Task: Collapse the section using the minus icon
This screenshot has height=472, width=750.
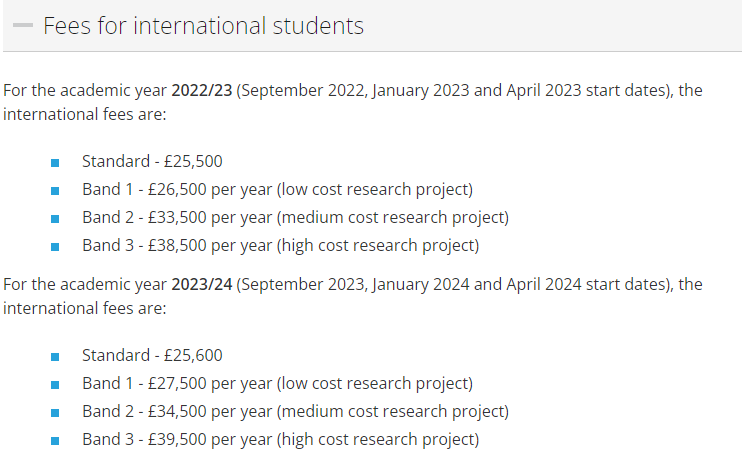Action: [23, 26]
